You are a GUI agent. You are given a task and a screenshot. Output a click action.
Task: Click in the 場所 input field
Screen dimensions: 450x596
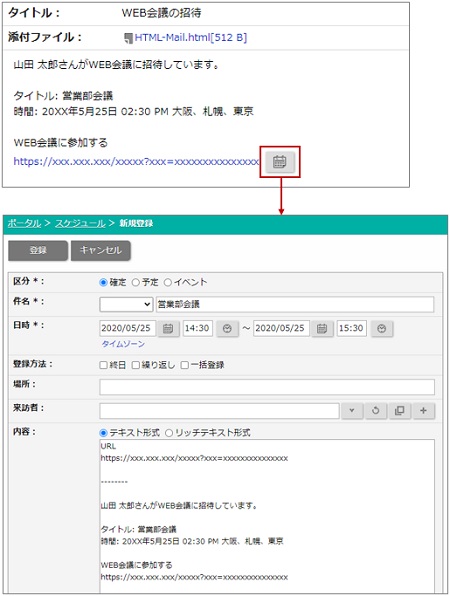[x=267, y=387]
